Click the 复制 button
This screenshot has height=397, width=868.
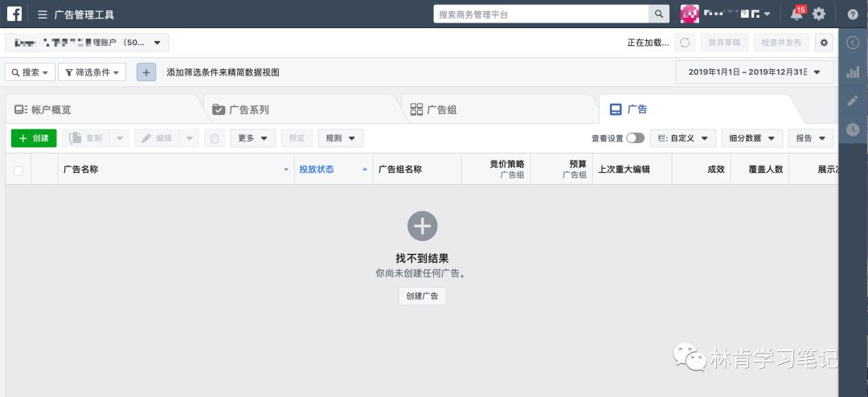tap(86, 138)
